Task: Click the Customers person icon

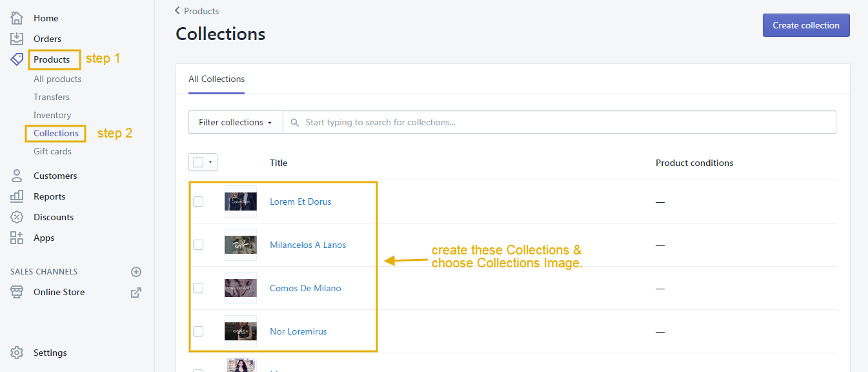Action: point(17,176)
